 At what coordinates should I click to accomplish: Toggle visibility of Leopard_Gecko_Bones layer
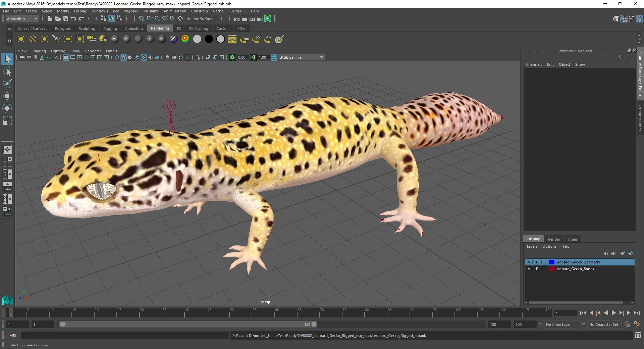529,269
